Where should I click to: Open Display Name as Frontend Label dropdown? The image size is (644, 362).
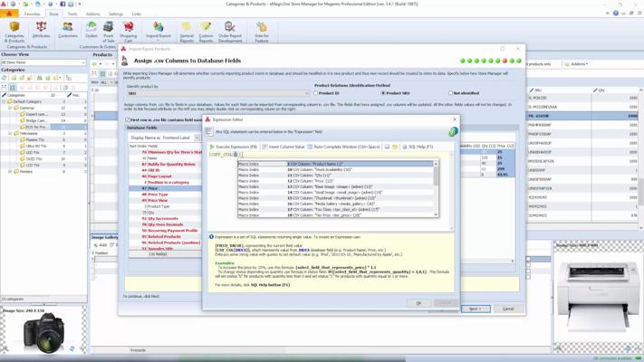[x=197, y=138]
